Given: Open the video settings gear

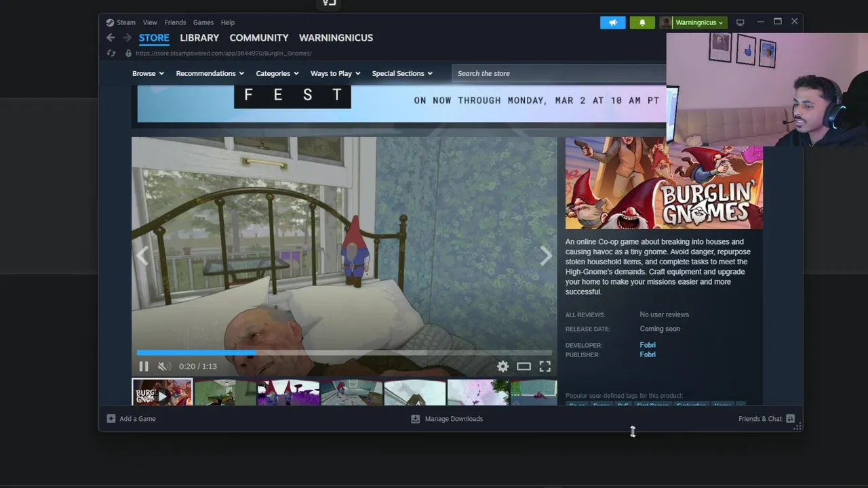Looking at the screenshot, I should [x=502, y=367].
